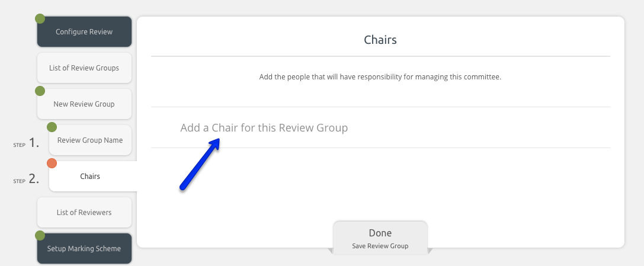Click the committee responsibility description text
The image size is (644, 266).
pos(380,77)
